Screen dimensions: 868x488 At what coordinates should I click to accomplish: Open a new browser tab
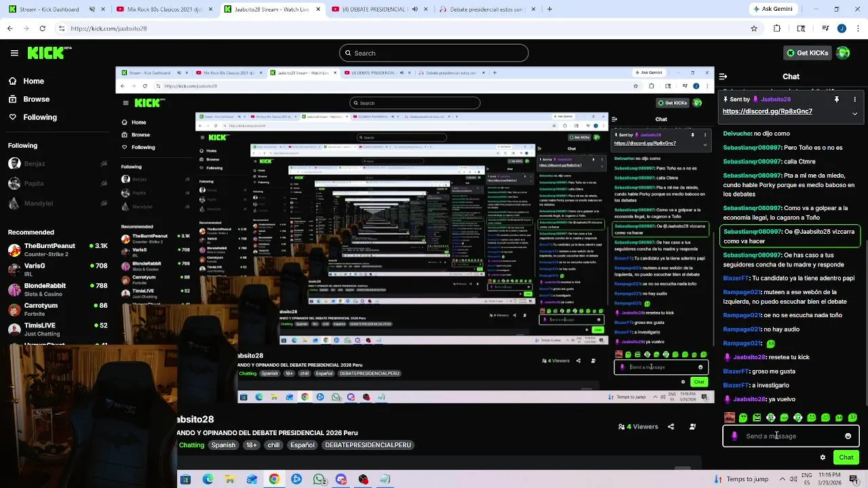click(x=549, y=9)
